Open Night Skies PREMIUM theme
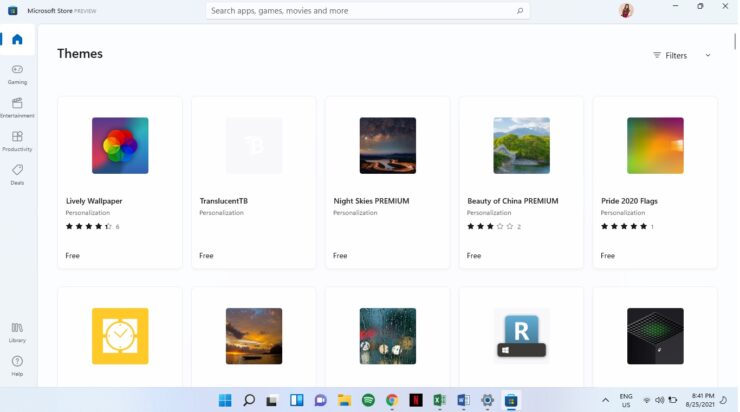The image size is (740, 412). pos(388,182)
